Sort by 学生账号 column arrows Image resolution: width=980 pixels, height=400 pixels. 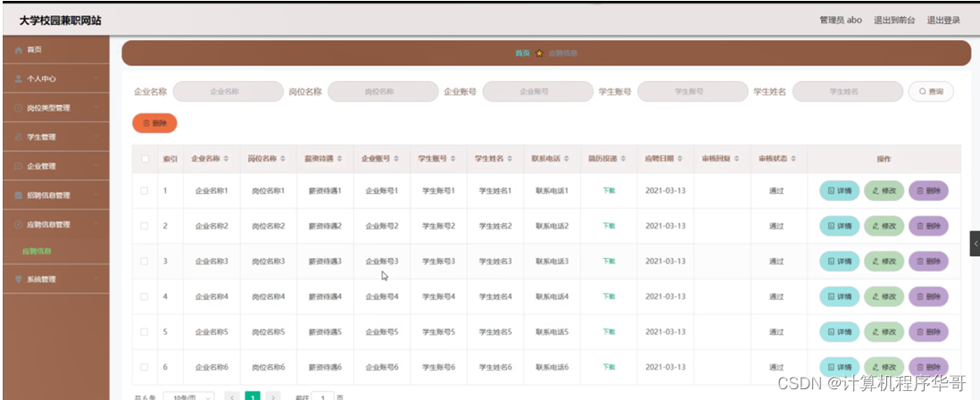(453, 159)
